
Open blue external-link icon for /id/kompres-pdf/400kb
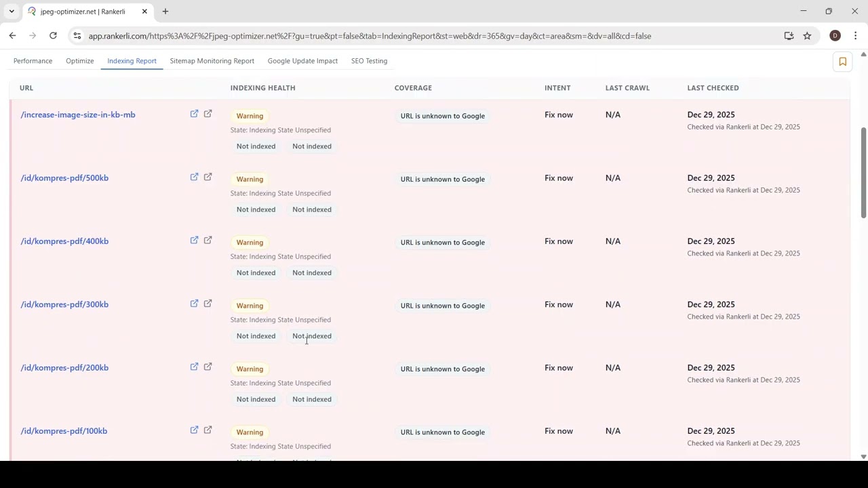pyautogui.click(x=194, y=240)
